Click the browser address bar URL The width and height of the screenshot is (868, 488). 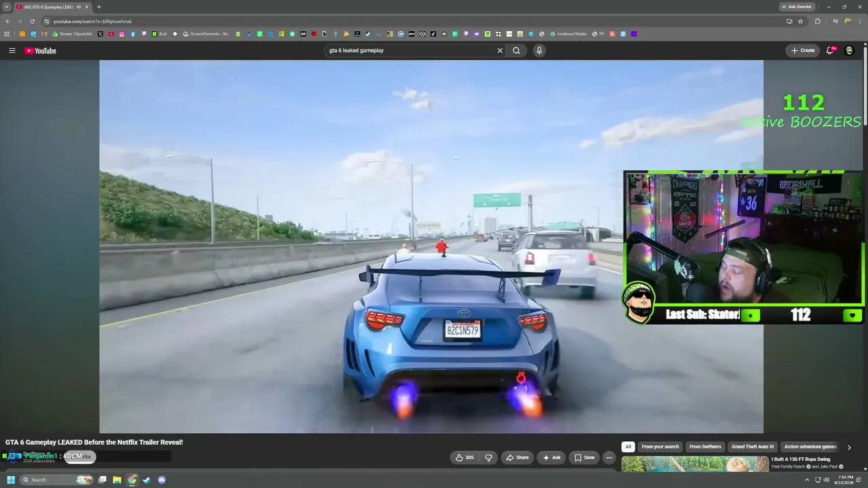click(x=92, y=21)
